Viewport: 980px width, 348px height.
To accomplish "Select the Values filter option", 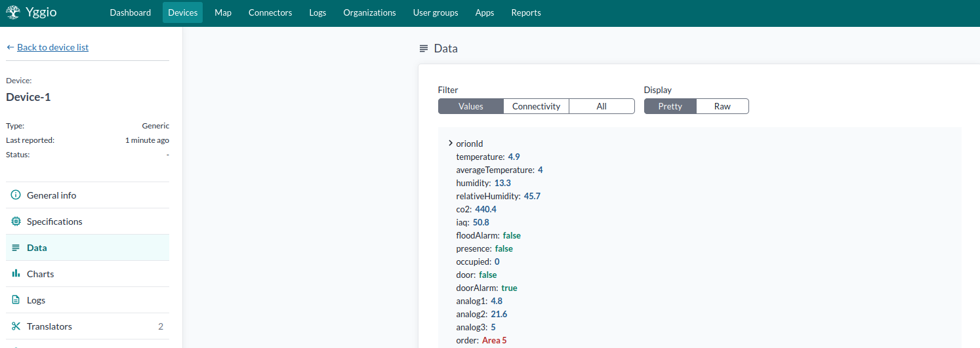I will 470,106.
